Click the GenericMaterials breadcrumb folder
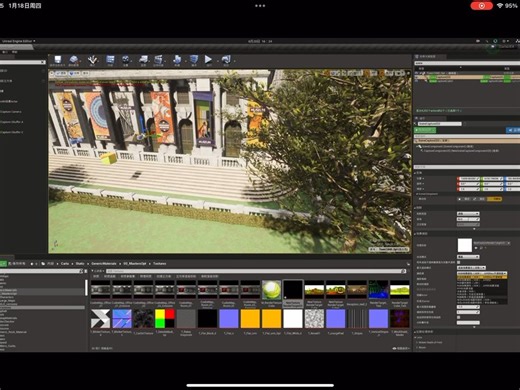Screen dimensions: 520x390 click(104, 264)
